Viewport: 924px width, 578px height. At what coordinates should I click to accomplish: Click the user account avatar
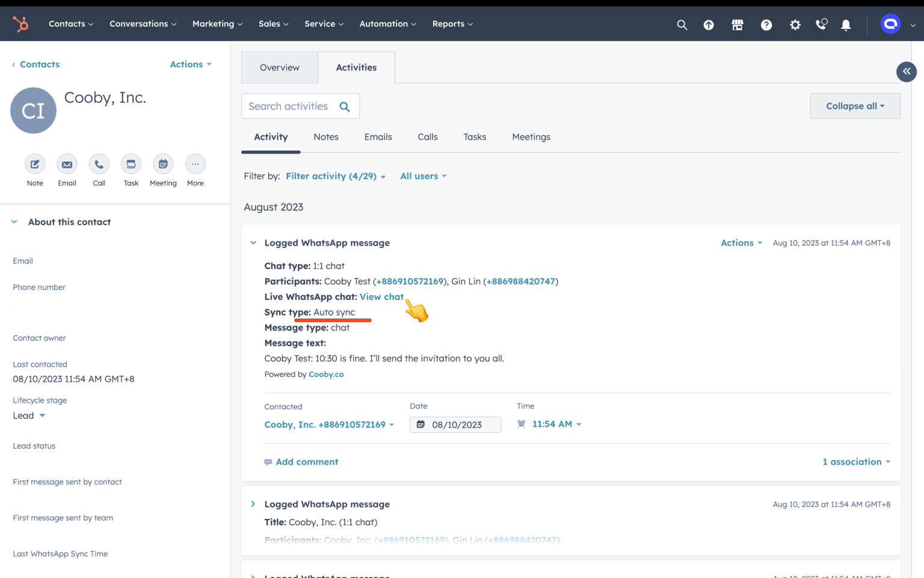tap(890, 24)
